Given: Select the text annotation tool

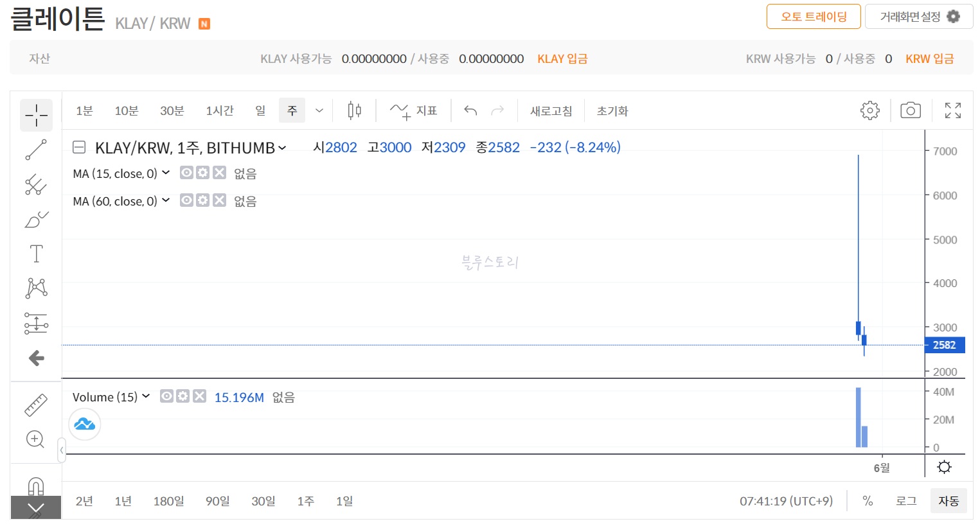Looking at the screenshot, I should point(36,254).
